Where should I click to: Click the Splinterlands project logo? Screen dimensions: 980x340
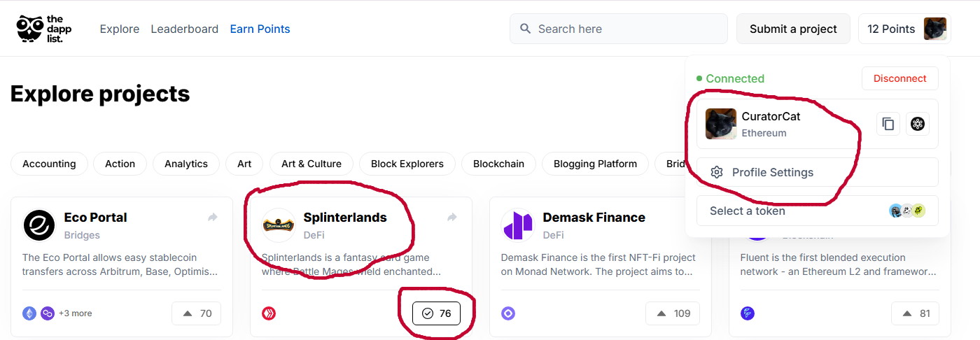pyautogui.click(x=279, y=225)
